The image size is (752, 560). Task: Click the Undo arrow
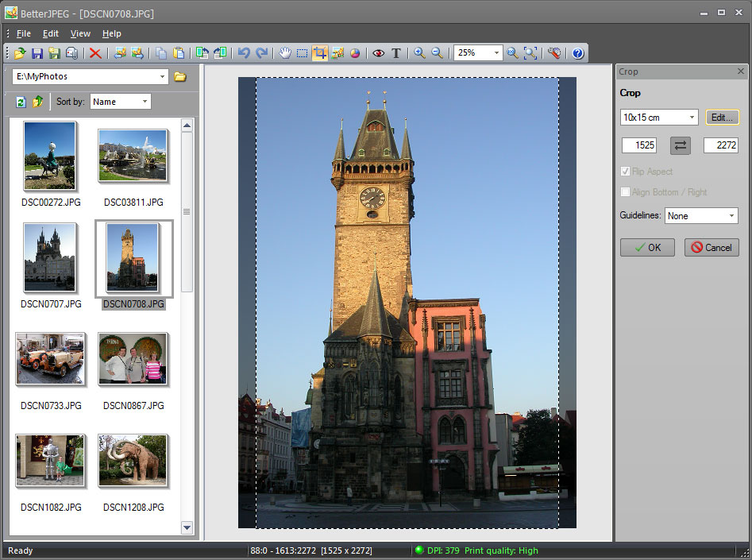(244, 52)
